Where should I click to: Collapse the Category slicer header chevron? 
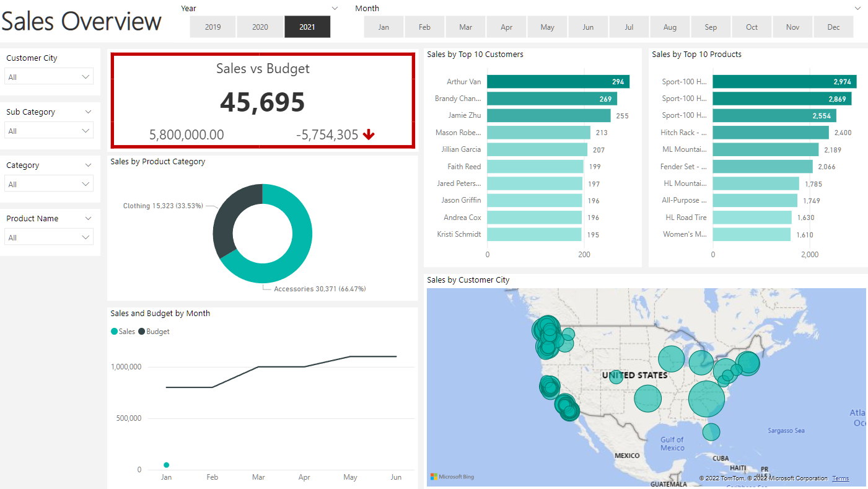click(x=88, y=165)
